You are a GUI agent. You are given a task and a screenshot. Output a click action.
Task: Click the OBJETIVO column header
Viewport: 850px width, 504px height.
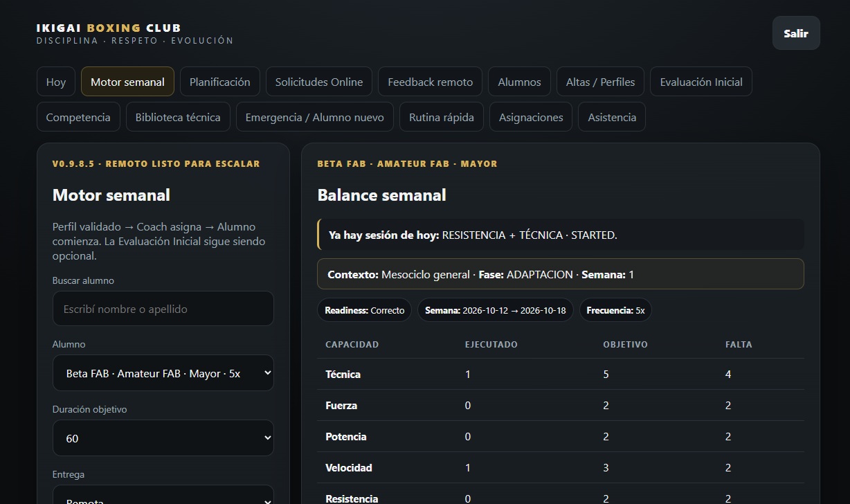626,344
